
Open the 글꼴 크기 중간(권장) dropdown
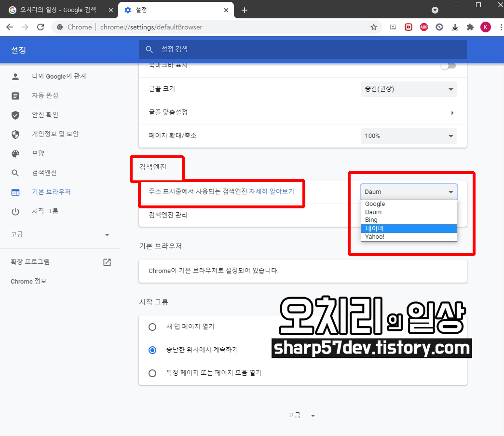[409, 89]
